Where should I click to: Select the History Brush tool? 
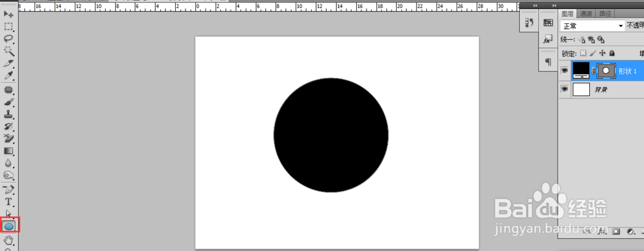8,126
